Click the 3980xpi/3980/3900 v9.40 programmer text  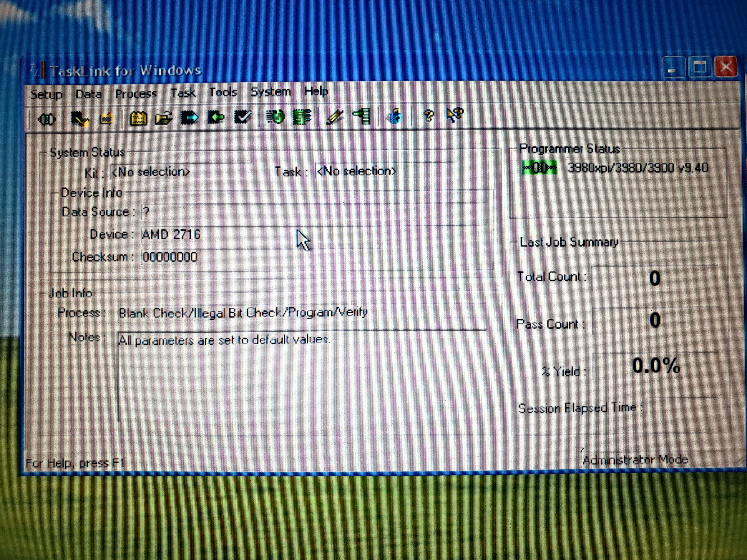[x=638, y=168]
